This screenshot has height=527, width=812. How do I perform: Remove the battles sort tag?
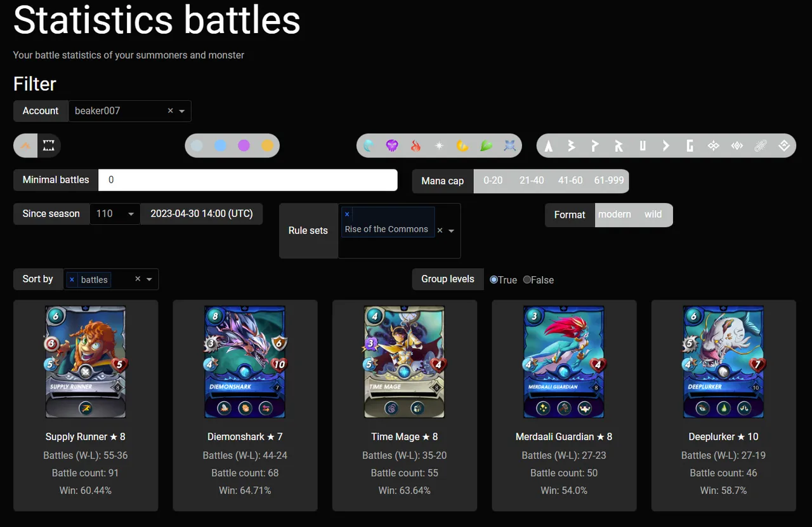[72, 279]
